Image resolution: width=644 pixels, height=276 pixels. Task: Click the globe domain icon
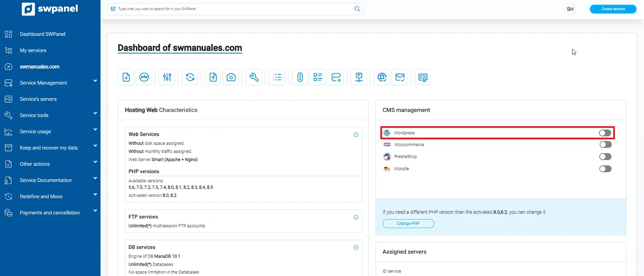tap(382, 77)
